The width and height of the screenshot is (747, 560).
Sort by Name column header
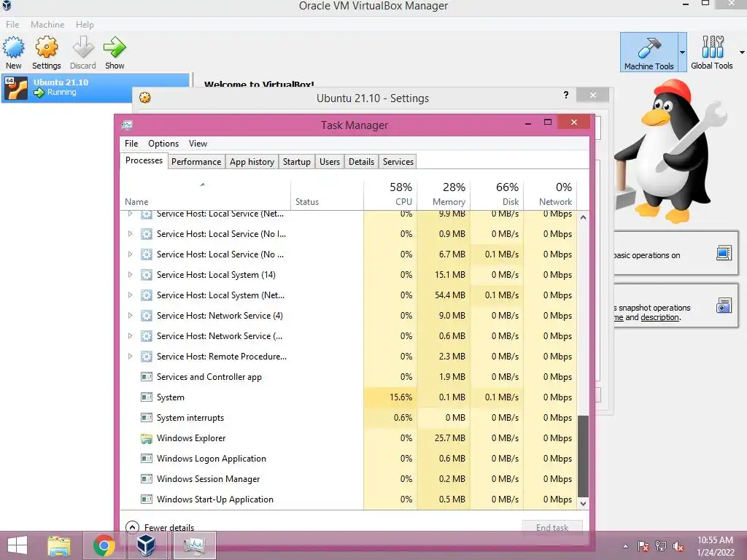click(205, 195)
